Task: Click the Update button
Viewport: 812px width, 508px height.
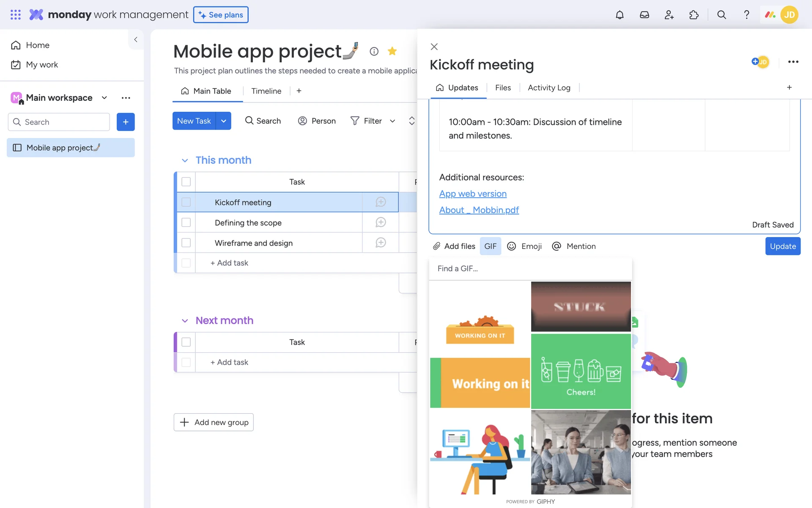Action: coord(782,246)
